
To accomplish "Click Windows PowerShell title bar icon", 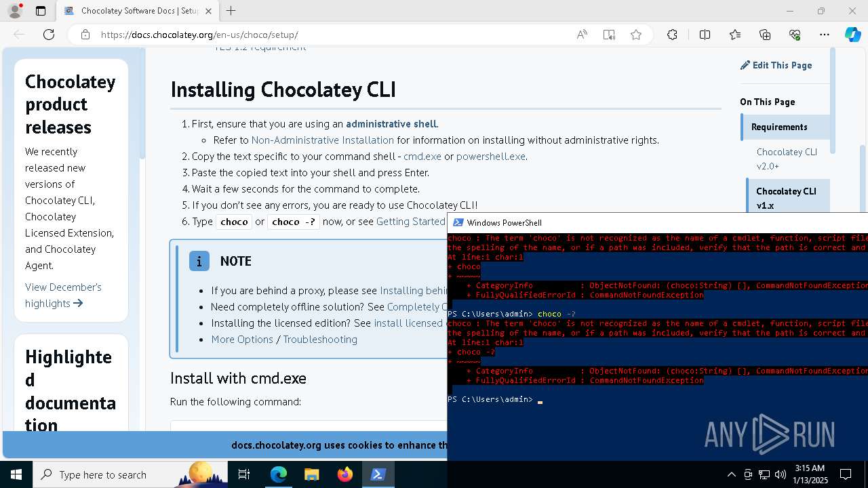I will [458, 222].
